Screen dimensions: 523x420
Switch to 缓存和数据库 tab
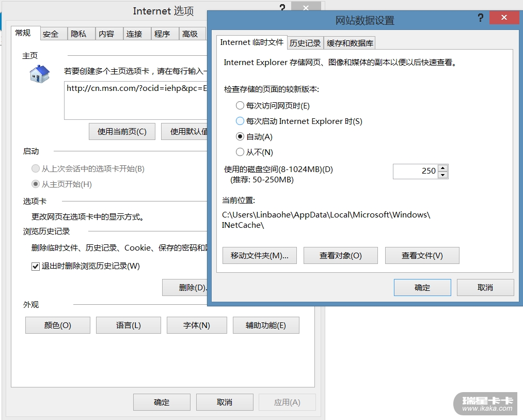pos(350,43)
